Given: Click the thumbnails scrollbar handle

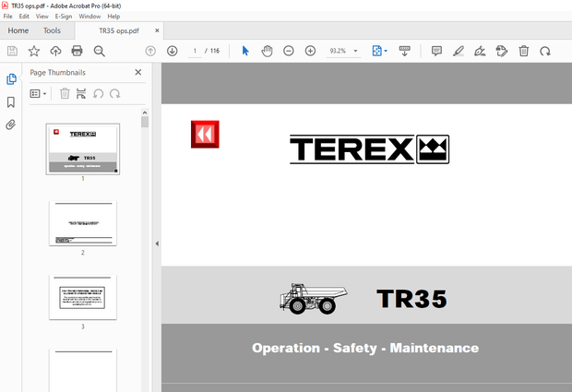Looking at the screenshot, I should coord(145,122).
